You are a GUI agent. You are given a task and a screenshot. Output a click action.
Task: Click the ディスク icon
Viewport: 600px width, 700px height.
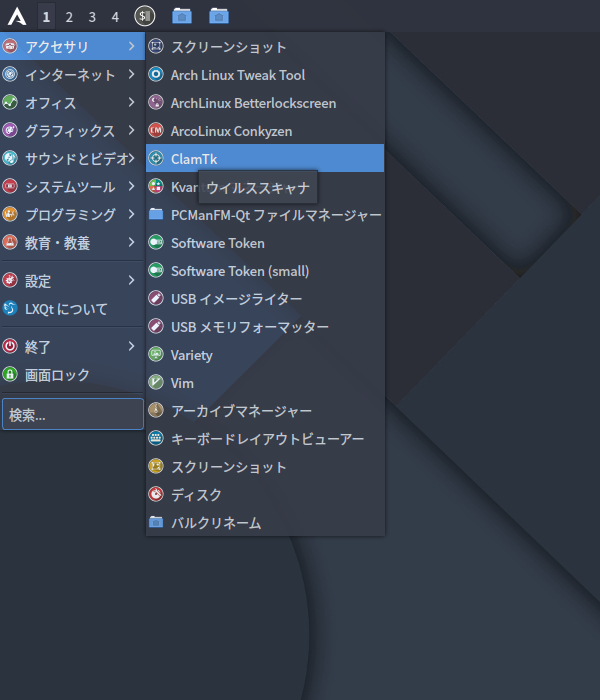[156, 494]
